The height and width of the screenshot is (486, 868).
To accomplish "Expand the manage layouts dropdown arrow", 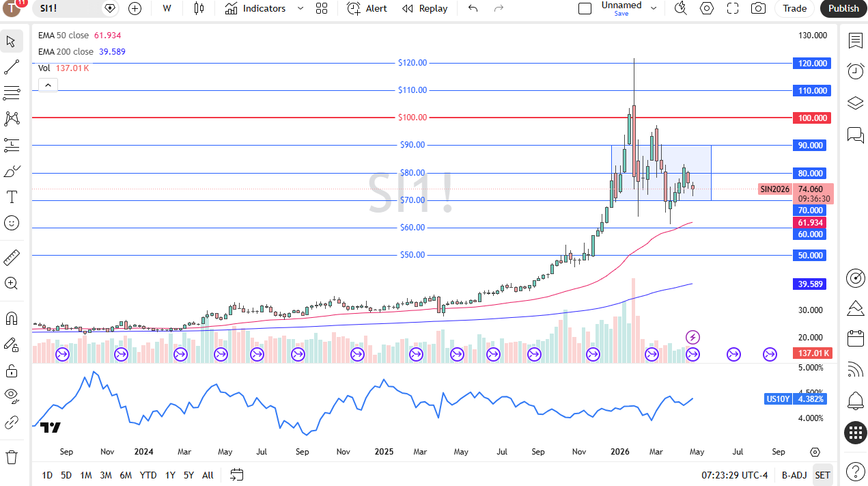I will point(654,8).
